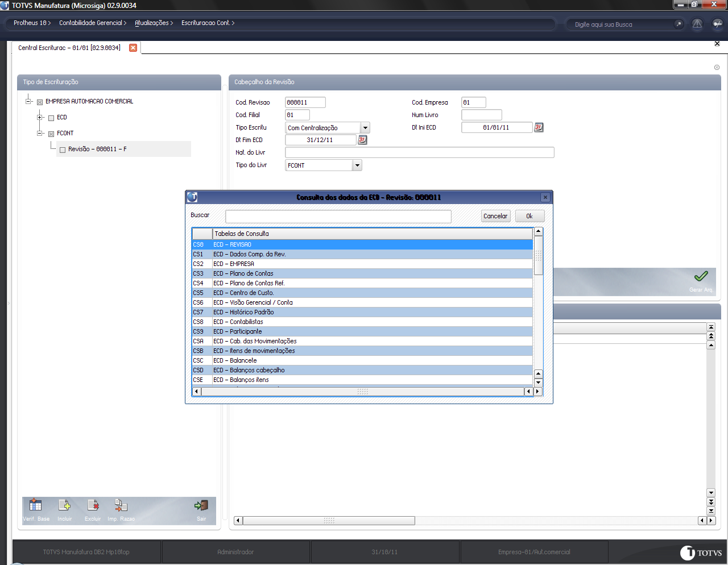Select row CS0 ECD - REVISAO
Viewport: 728px width, 565px height.
[362, 244]
